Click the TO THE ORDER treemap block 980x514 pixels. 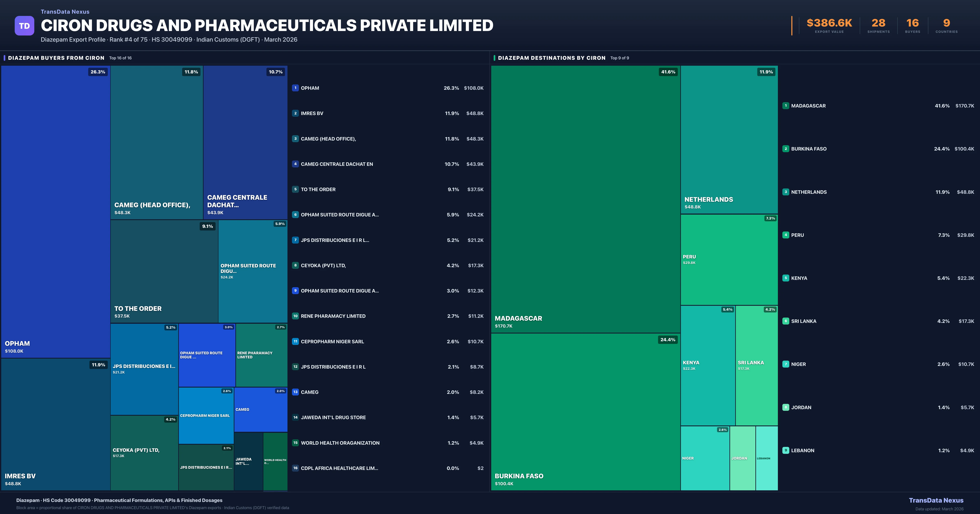[x=164, y=271]
